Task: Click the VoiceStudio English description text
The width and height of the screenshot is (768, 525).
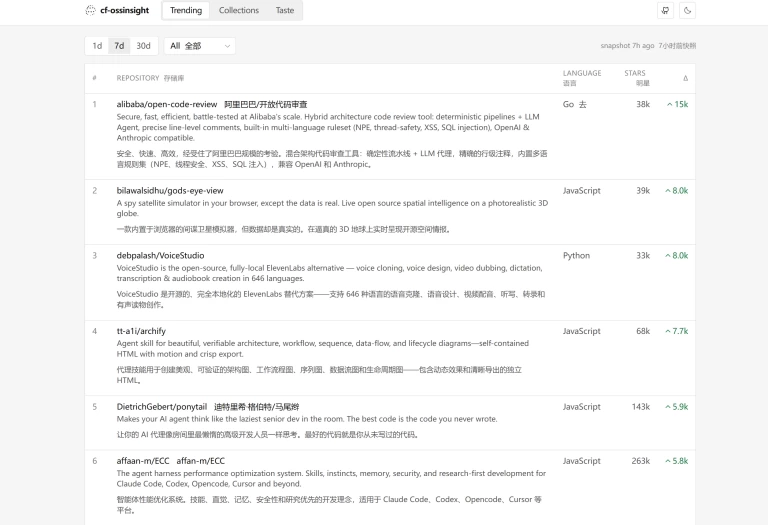Action: pyautogui.click(x=330, y=273)
